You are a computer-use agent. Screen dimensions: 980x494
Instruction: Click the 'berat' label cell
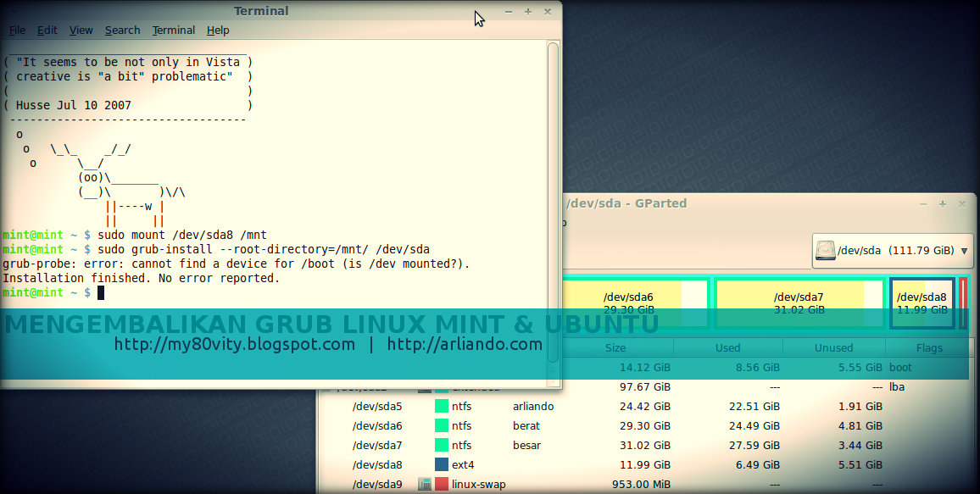click(x=526, y=426)
